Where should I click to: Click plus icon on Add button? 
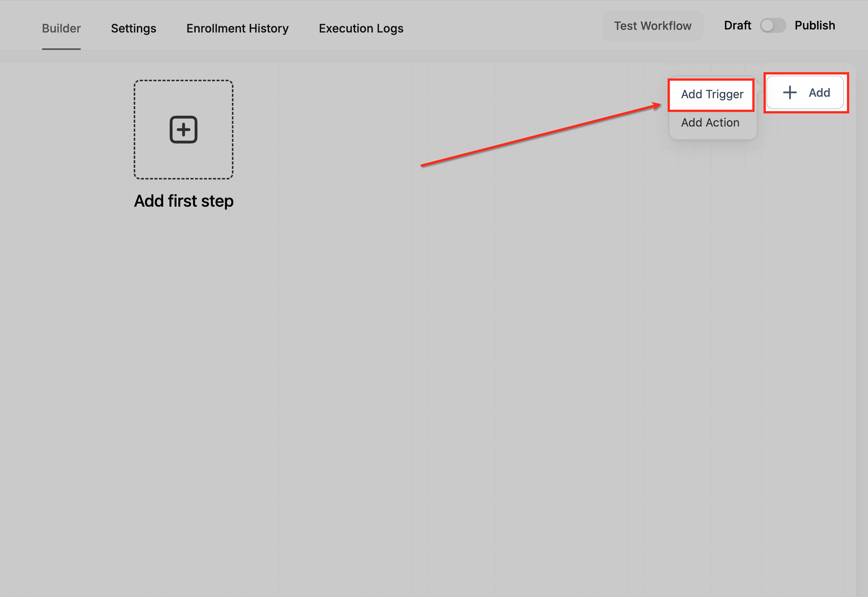pos(789,93)
